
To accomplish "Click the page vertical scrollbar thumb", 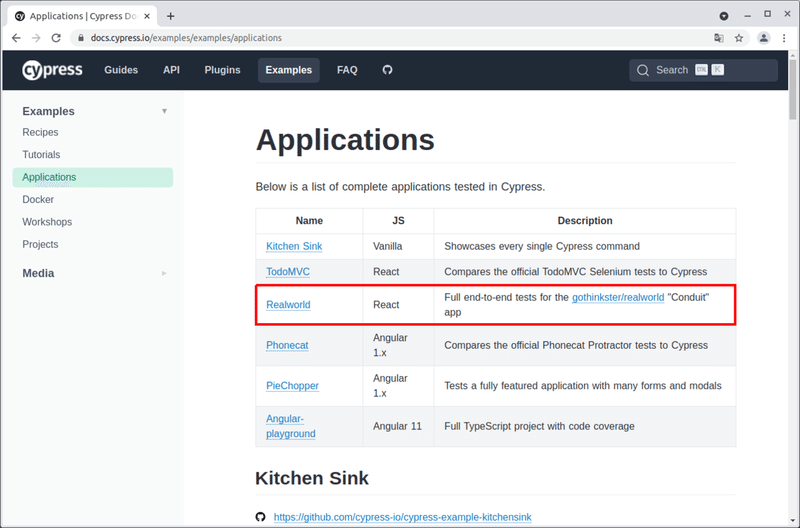I will (792, 89).
